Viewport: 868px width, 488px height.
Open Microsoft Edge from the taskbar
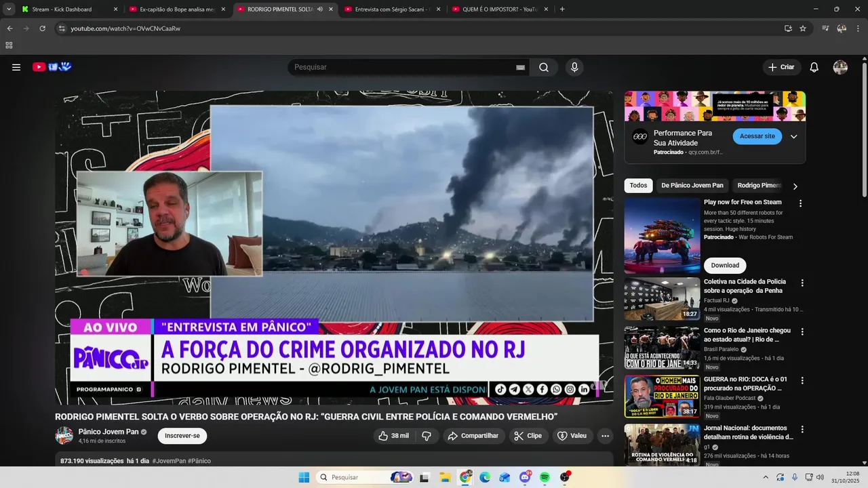point(485,477)
